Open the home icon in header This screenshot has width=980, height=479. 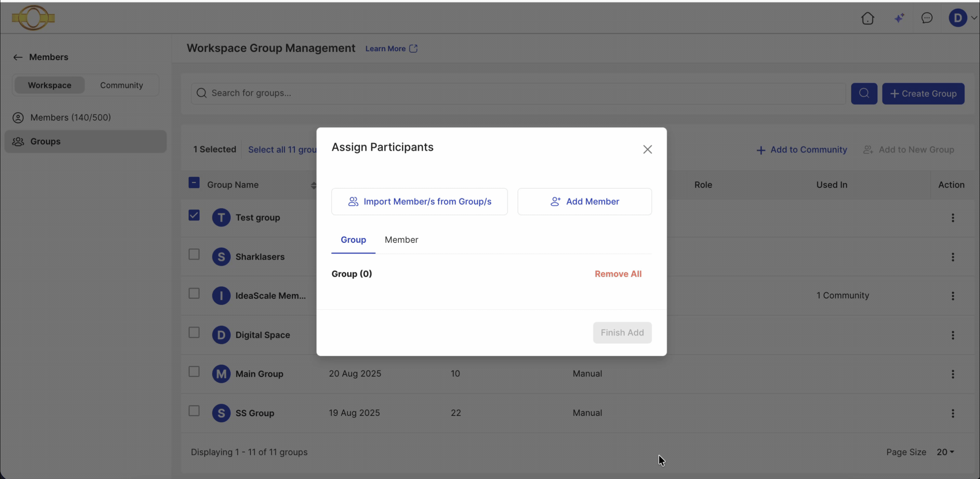tap(868, 18)
